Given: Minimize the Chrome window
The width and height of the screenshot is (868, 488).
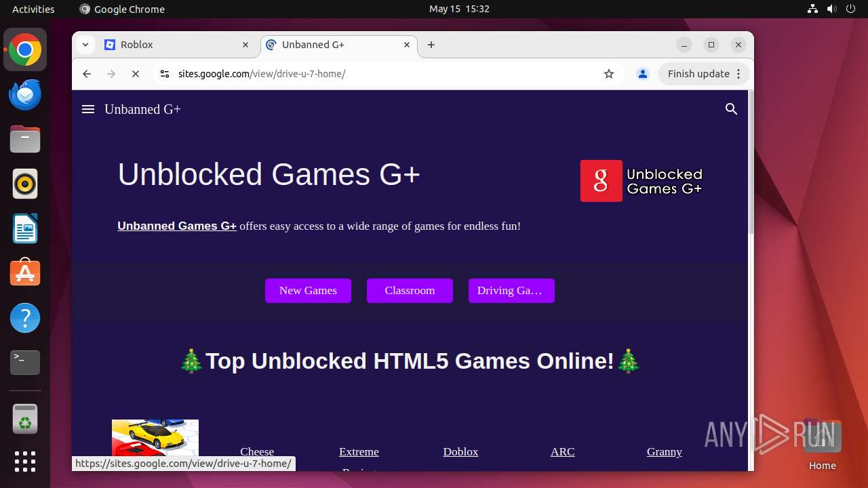Looking at the screenshot, I should (684, 45).
